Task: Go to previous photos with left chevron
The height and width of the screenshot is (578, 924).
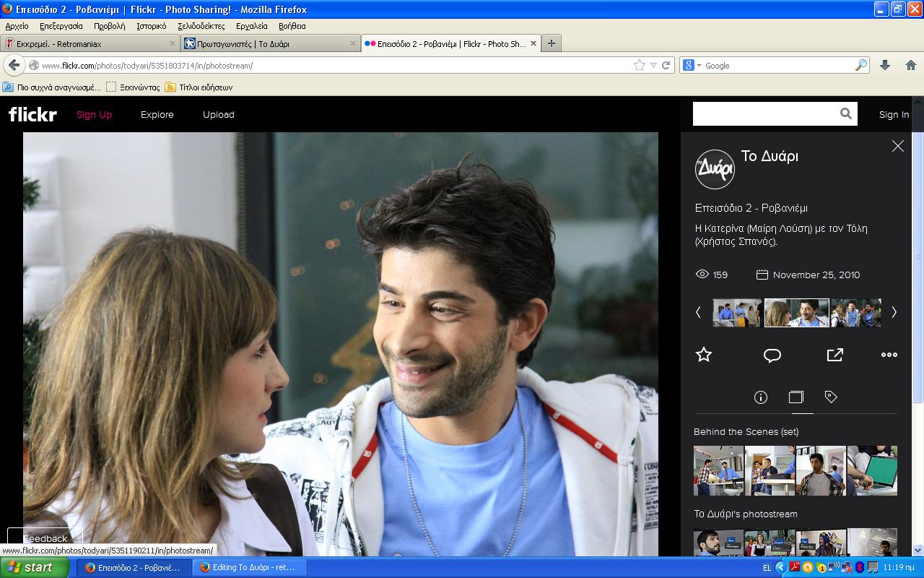Action: [x=698, y=312]
